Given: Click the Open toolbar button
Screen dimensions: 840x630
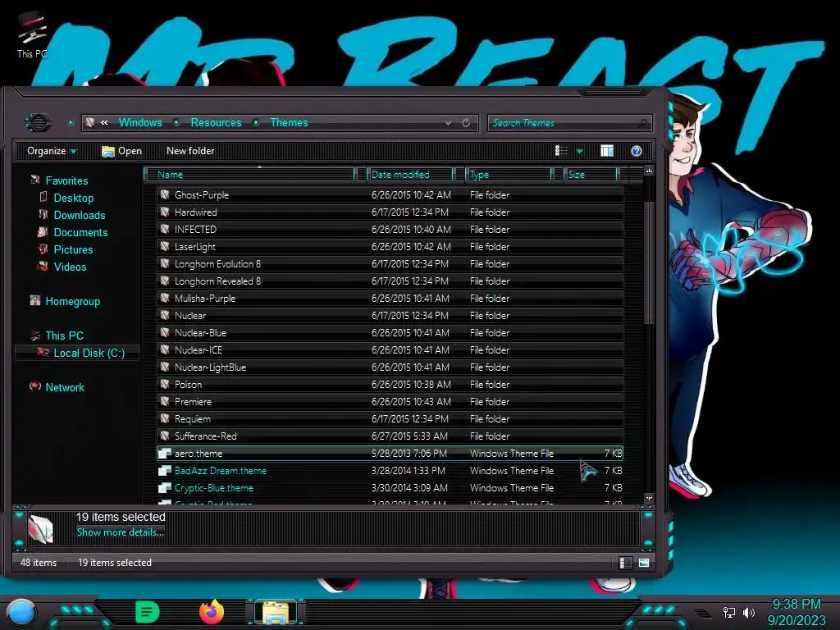Looking at the screenshot, I should 121,151.
